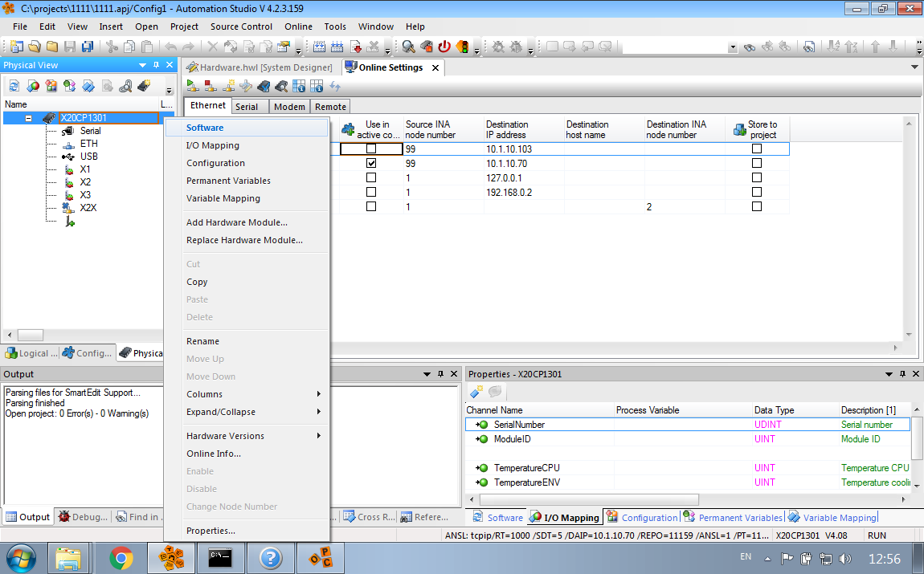Click the Refresh icon in Physical View toolbar
924x574 pixels.
(14, 87)
